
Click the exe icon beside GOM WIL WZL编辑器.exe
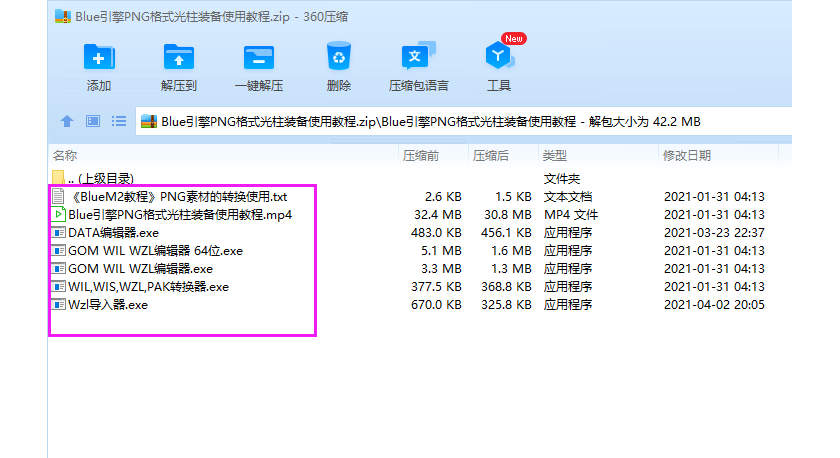click(x=58, y=268)
